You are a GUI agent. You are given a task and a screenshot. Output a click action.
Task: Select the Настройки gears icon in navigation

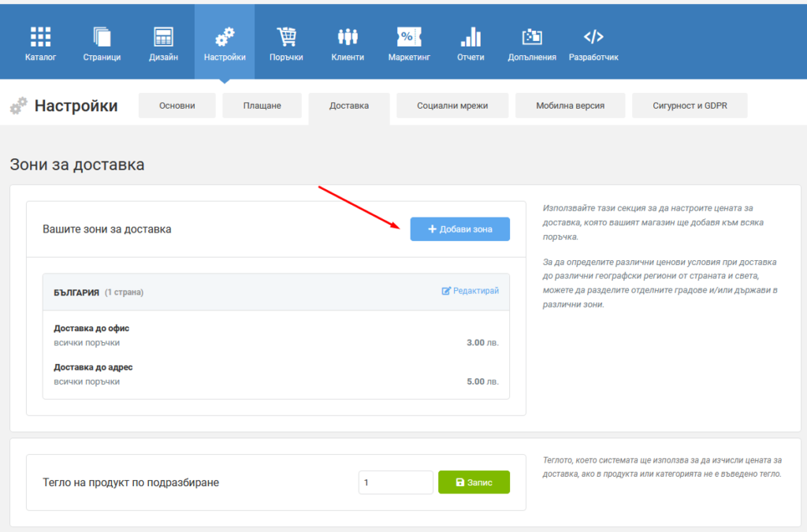pyautogui.click(x=225, y=37)
